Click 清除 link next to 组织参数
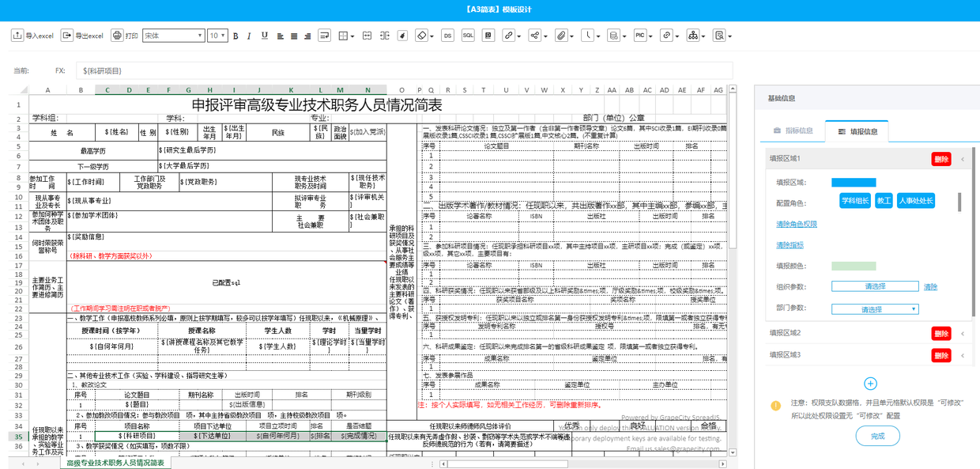980x469 pixels. tap(931, 287)
